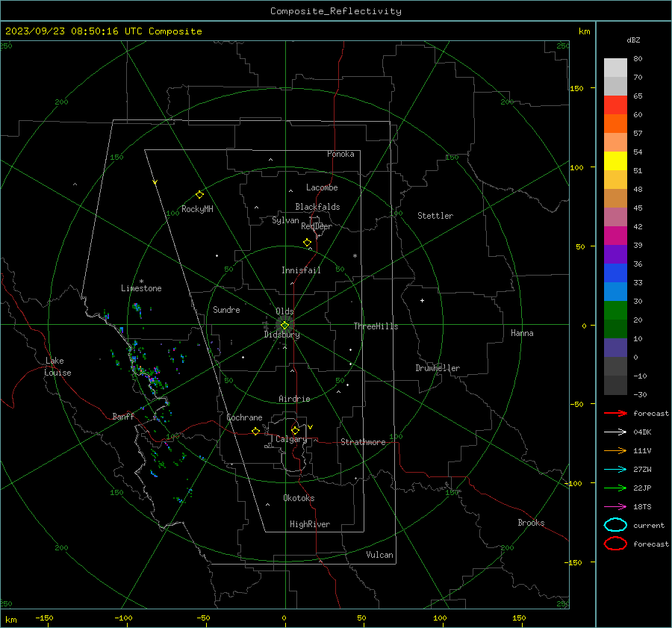Click the yellow diamond marker below Cochrane

point(256,431)
